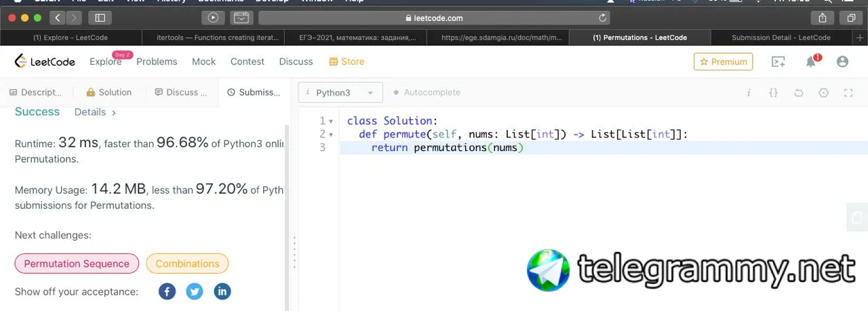Share acceptance on Twitter
Image resolution: width=868 pixels, height=311 pixels.
point(195,291)
